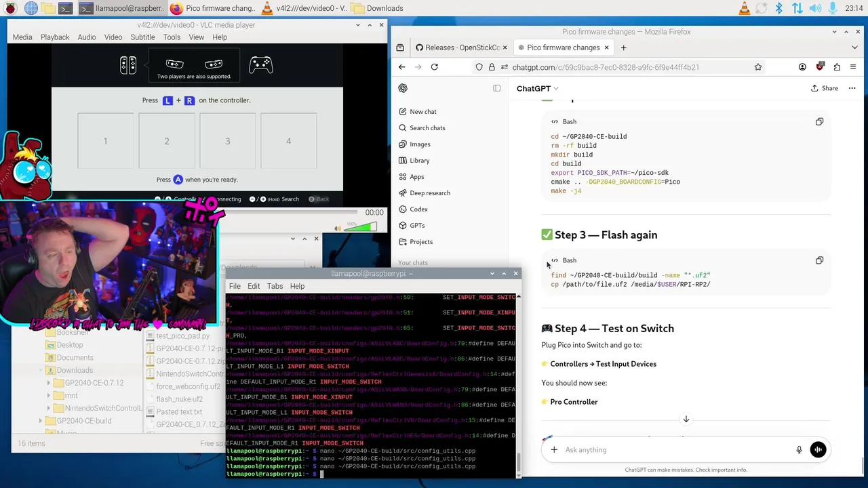Open VLC Audio menu
Screen dimensions: 868x488
[x=87, y=37]
